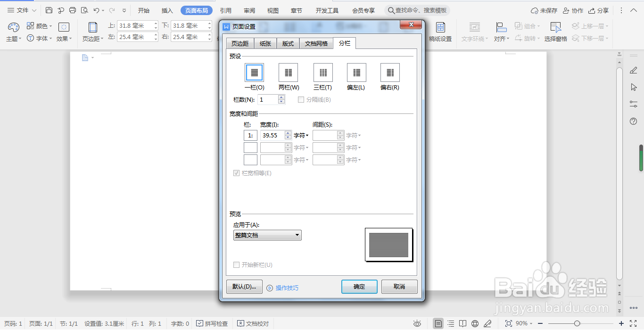Enable the 分隔线 separator line checkbox
The height and width of the screenshot is (330, 644).
click(300, 99)
